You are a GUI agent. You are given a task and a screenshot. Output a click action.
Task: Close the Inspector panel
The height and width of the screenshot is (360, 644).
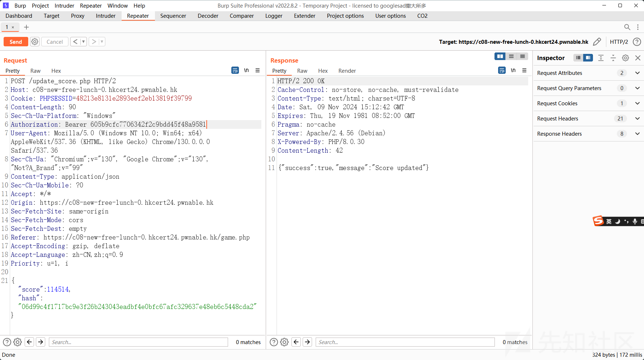[638, 58]
